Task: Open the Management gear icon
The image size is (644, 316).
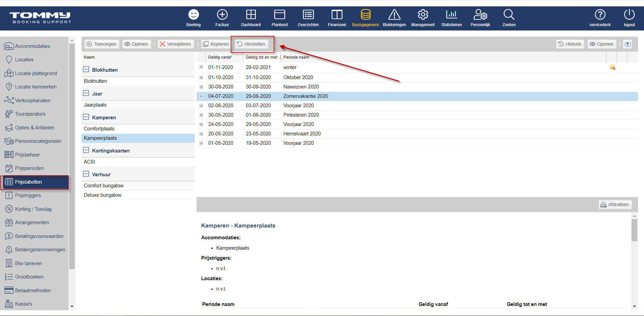Action: (x=423, y=15)
